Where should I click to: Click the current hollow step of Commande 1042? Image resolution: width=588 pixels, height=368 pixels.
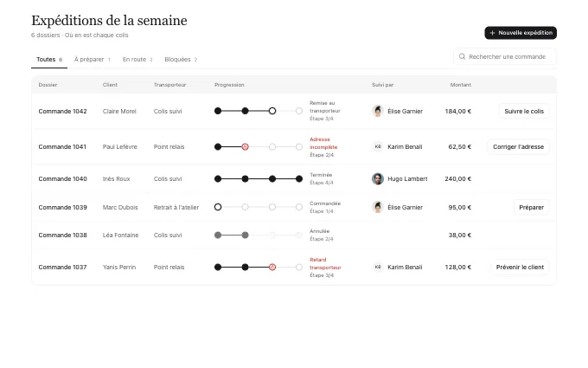(272, 111)
